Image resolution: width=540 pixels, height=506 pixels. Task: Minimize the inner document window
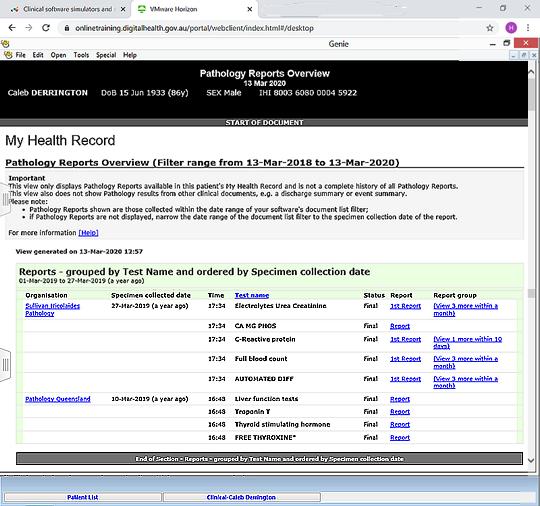[513, 55]
